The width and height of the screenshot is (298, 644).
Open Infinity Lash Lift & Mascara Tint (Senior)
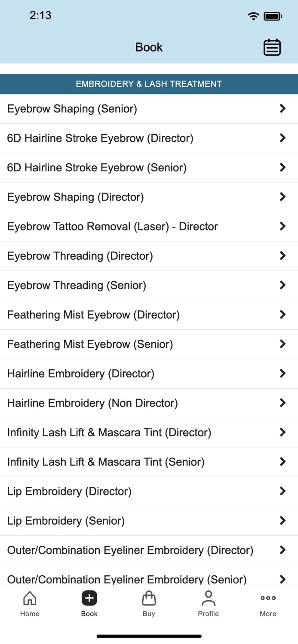(106, 462)
